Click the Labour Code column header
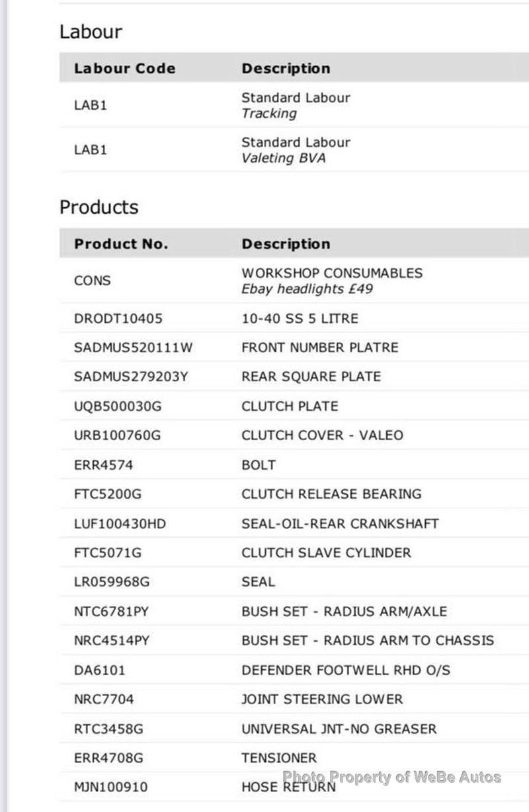Screen dimensions: 529x812 (124, 68)
